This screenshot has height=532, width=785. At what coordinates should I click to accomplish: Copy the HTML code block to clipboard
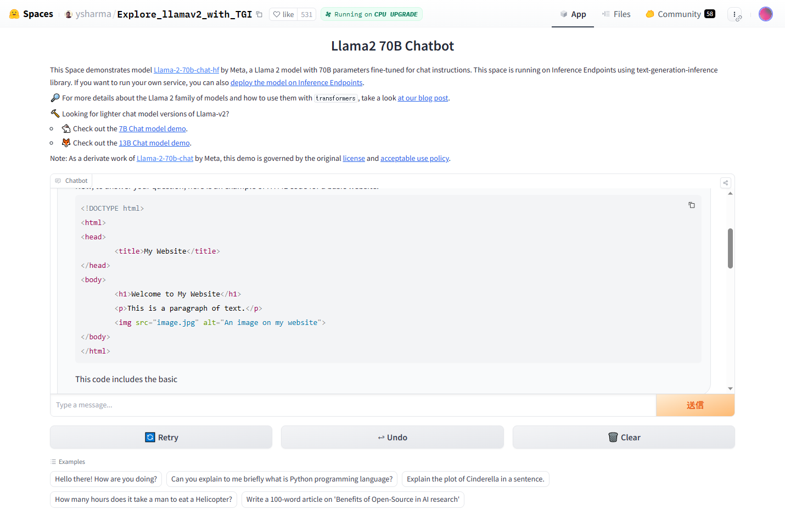pos(692,204)
